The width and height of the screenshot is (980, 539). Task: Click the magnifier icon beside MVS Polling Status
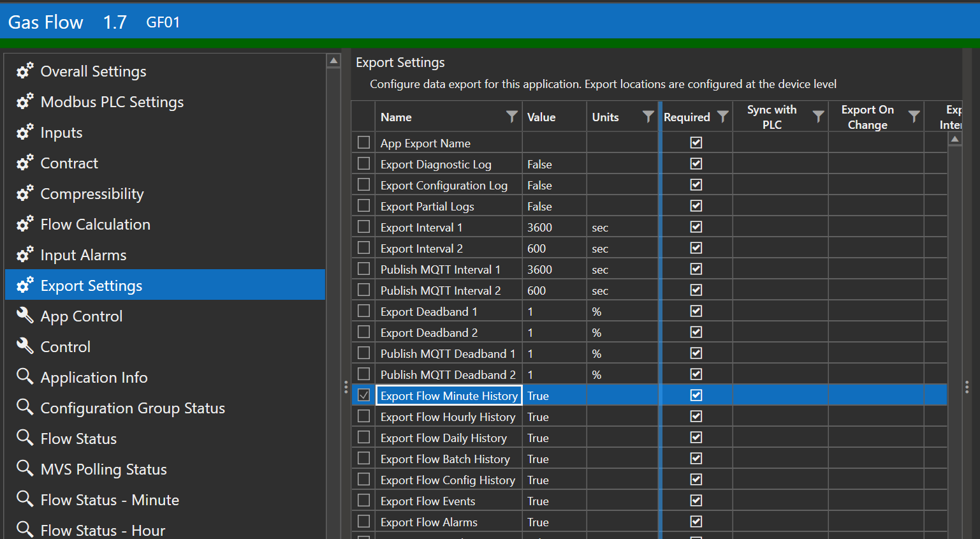(25, 468)
